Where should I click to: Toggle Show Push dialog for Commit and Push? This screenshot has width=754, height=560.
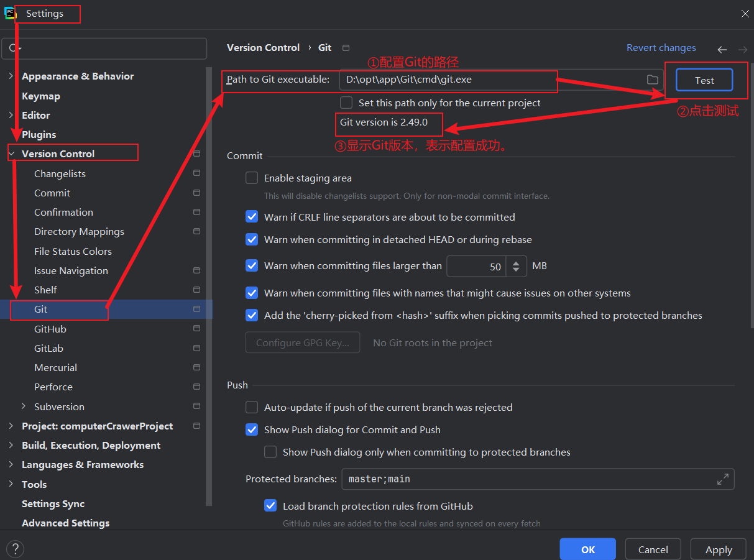252,429
